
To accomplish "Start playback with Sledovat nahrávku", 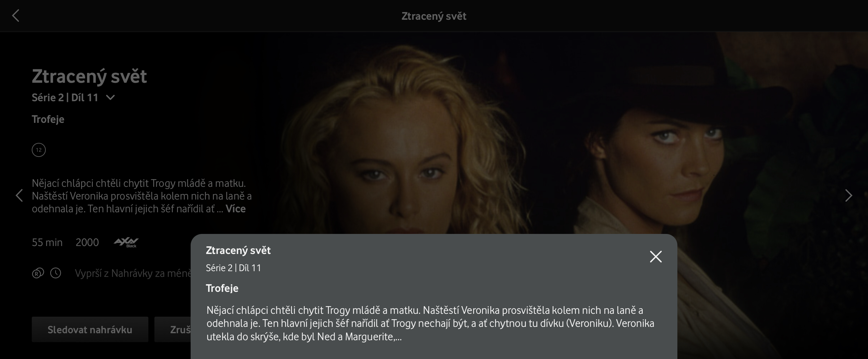I will (90, 329).
